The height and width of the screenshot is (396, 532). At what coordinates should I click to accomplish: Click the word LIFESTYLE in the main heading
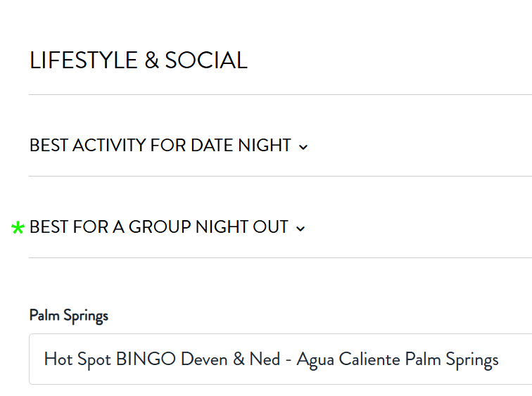(84, 60)
